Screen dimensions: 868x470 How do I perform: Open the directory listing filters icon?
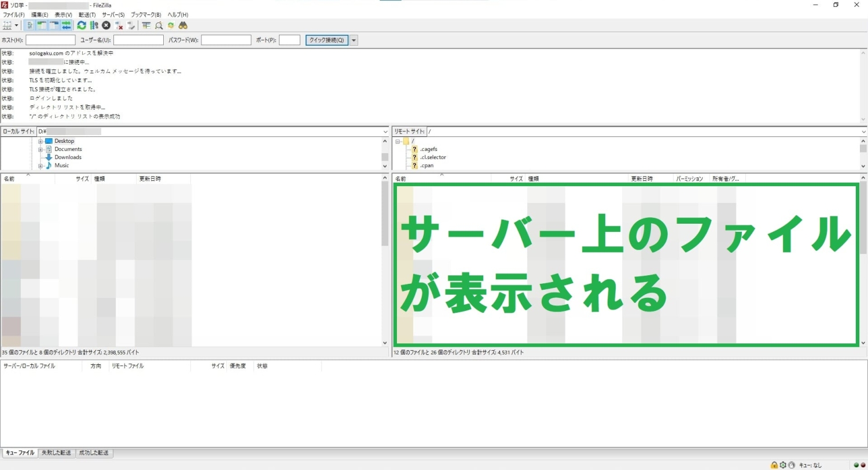pos(146,25)
